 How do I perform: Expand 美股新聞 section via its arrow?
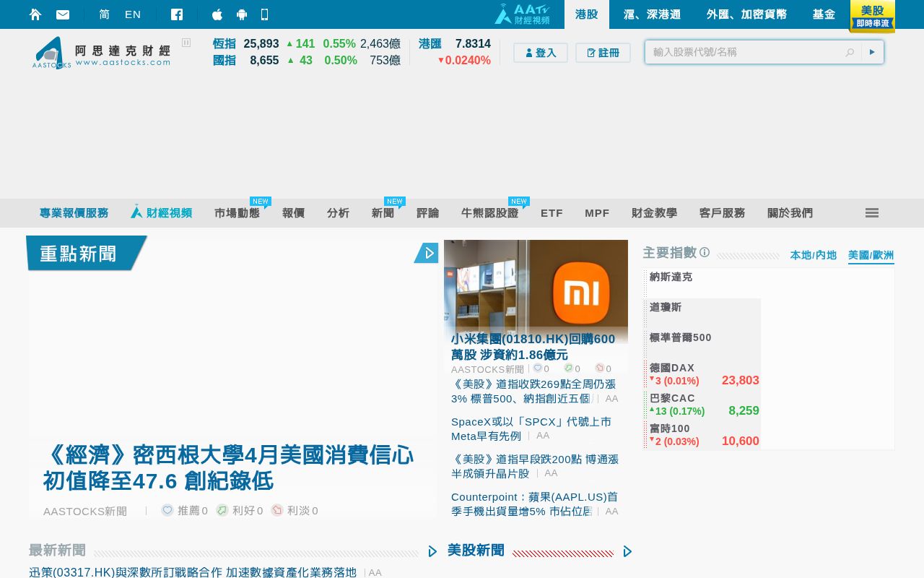pos(627,551)
